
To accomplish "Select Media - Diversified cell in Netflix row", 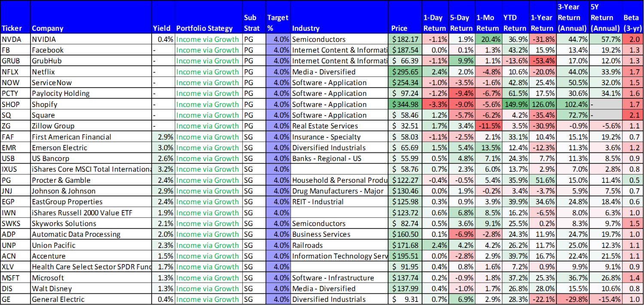I will (339, 72).
